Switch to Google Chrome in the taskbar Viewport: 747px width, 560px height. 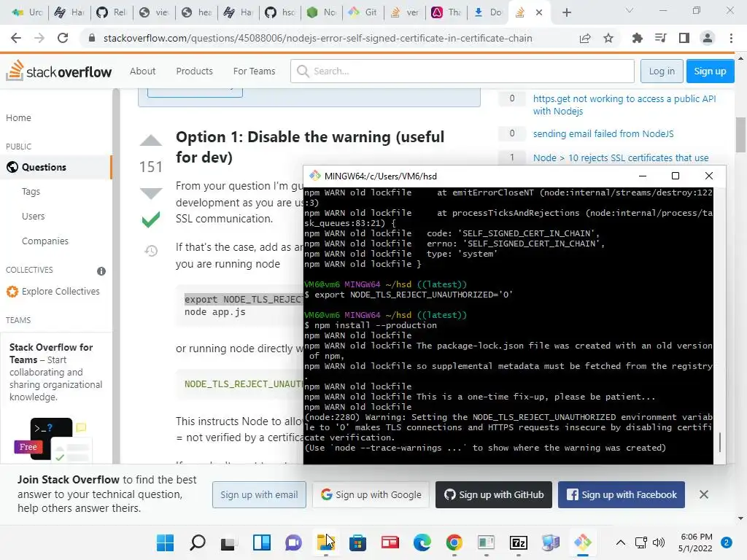(x=454, y=542)
